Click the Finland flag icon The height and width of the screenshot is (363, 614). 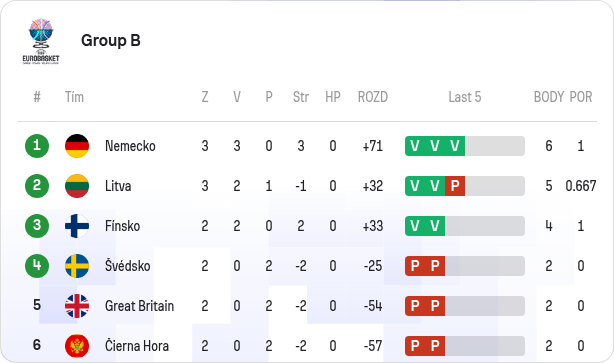[x=77, y=226]
